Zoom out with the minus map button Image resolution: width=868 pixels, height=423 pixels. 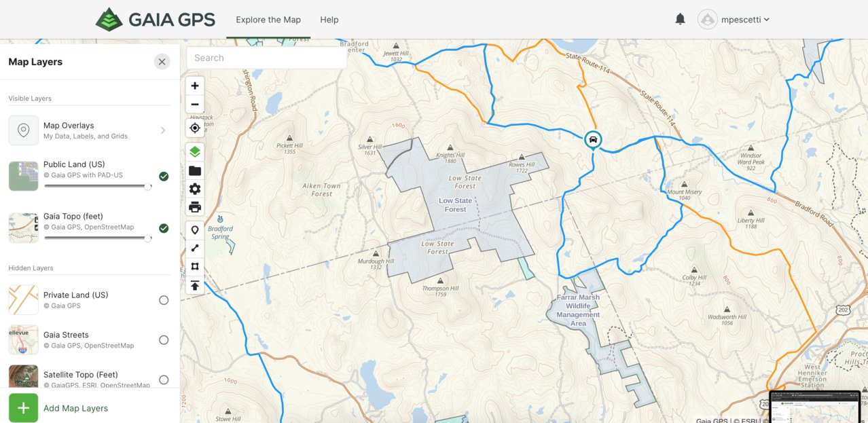point(195,105)
